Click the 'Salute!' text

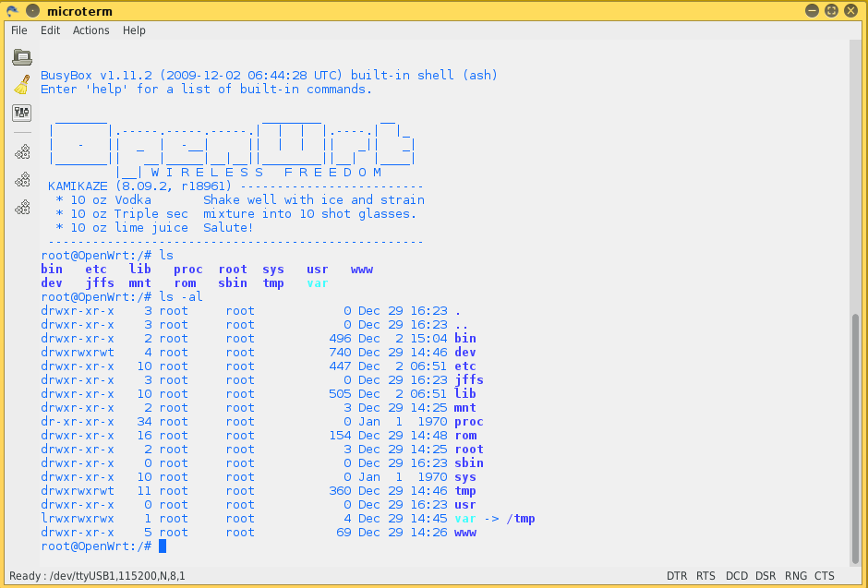[x=228, y=227]
